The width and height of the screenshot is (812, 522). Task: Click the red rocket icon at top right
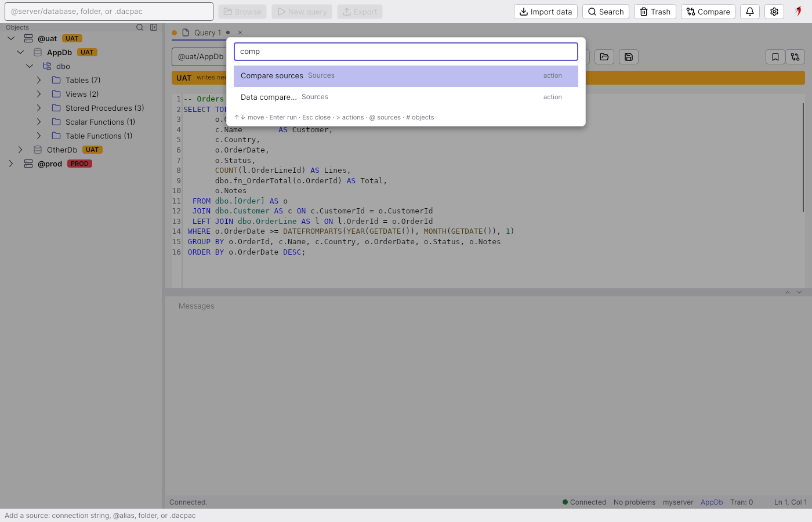point(798,12)
